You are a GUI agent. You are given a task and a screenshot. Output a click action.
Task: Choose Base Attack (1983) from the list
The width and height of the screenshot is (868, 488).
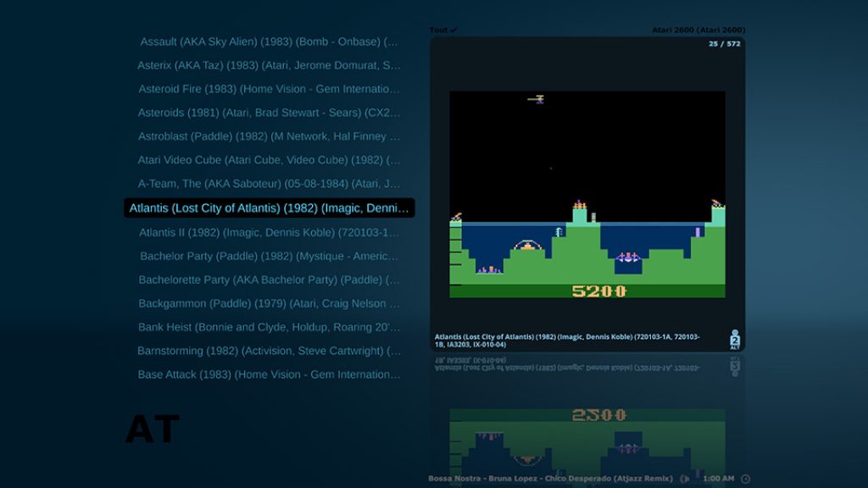(269, 374)
